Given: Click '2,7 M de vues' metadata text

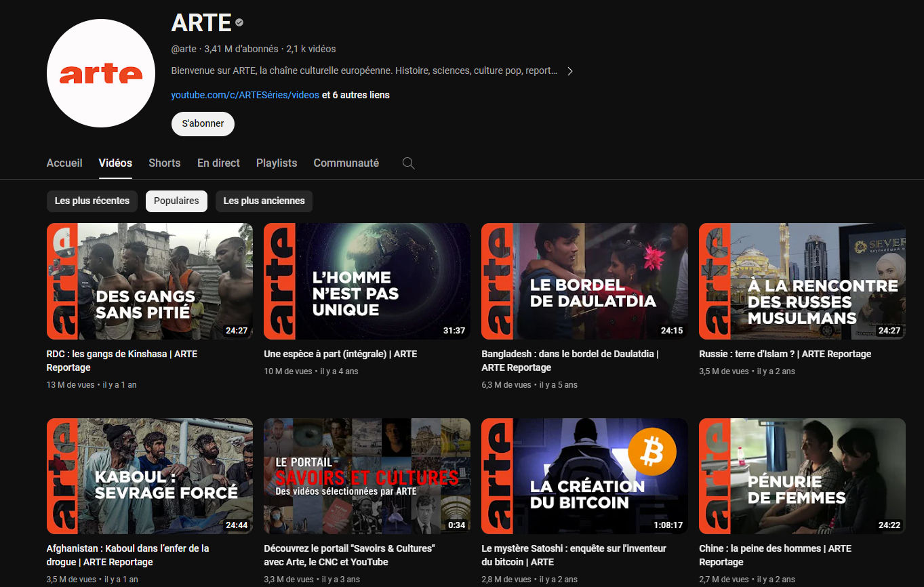Looking at the screenshot, I should click(x=724, y=580).
